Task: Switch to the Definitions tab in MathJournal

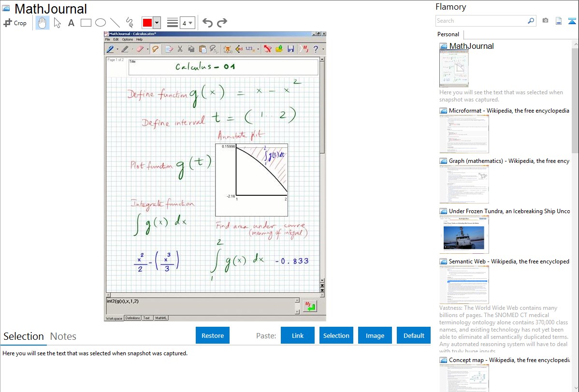Action: (x=132, y=318)
